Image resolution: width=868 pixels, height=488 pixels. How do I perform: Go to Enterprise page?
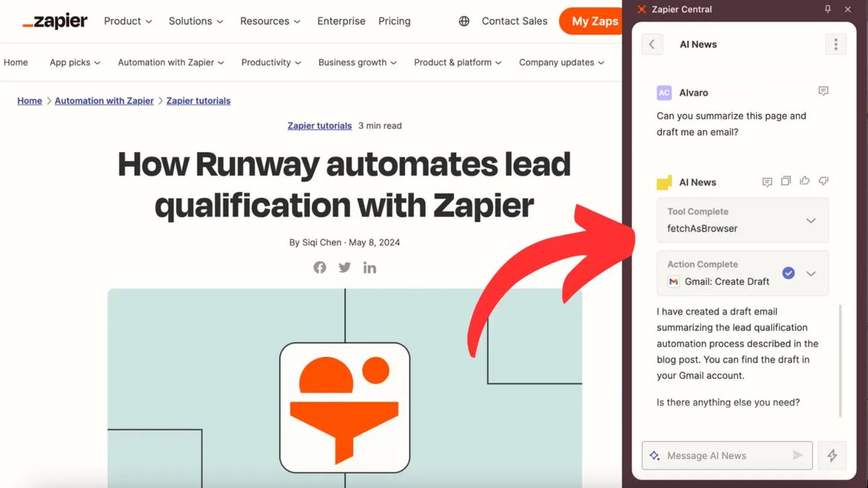tap(341, 21)
